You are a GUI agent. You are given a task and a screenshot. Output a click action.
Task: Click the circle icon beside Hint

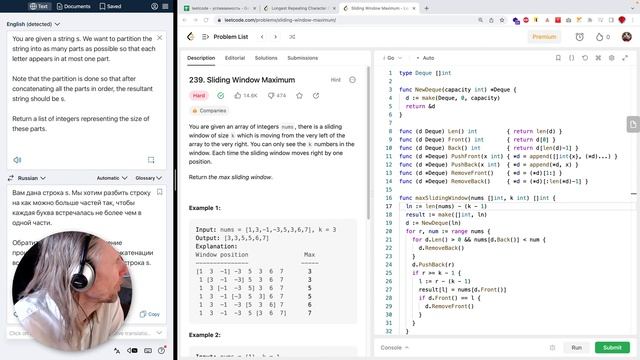[x=352, y=80]
